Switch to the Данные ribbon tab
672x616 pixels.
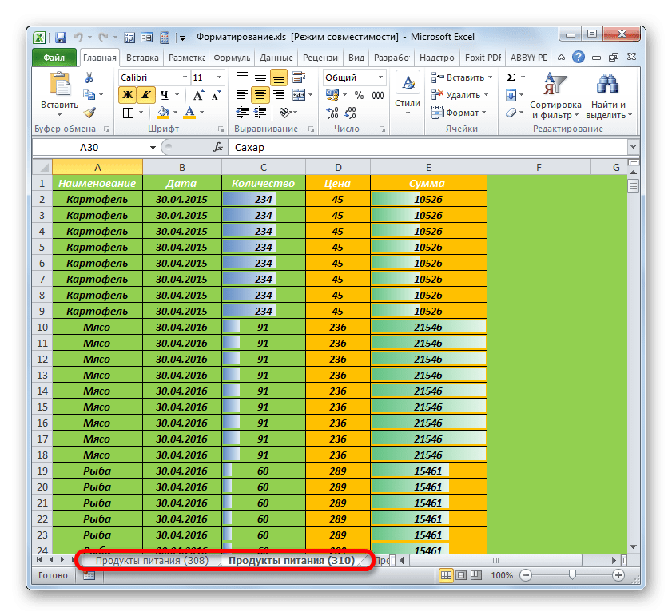coord(276,58)
